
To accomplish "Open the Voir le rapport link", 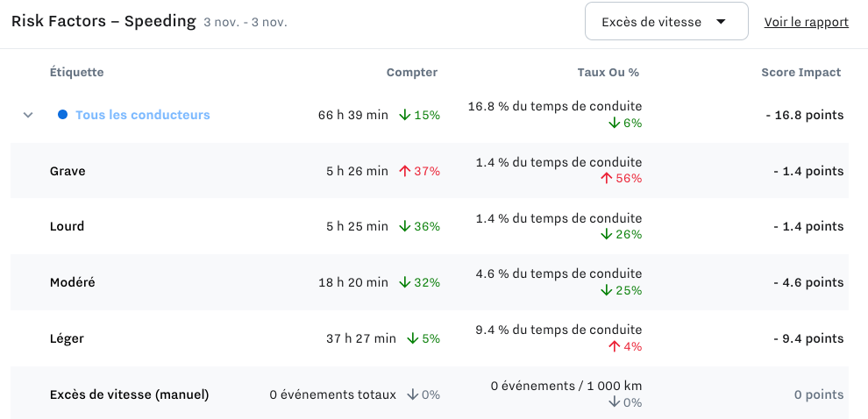I will click(806, 22).
